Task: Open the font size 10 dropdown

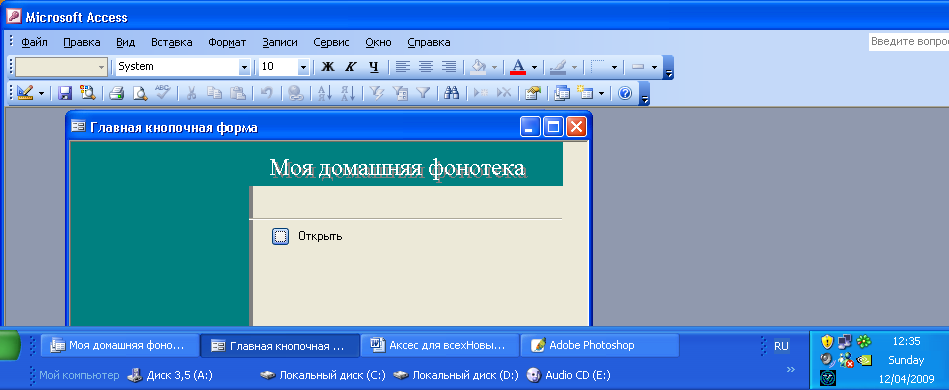Action: tap(304, 67)
